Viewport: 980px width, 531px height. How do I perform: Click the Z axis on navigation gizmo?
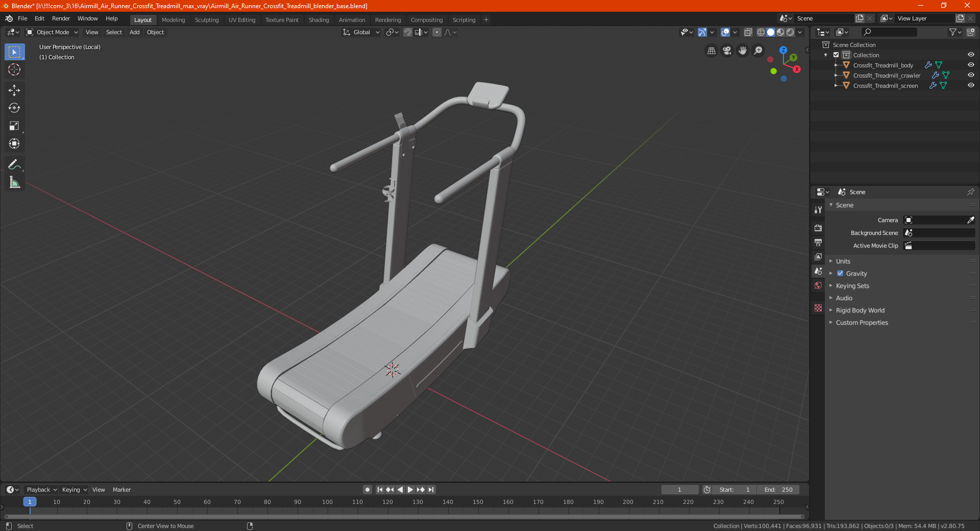tap(783, 50)
